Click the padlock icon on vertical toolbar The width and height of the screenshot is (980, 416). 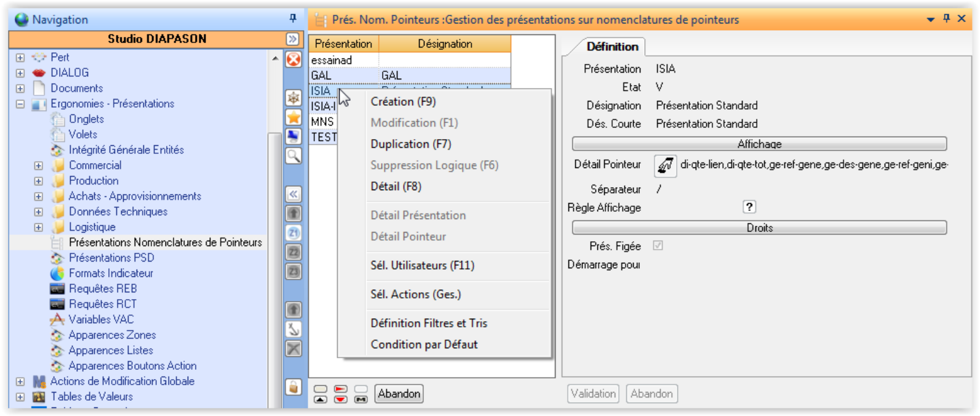pos(294,387)
